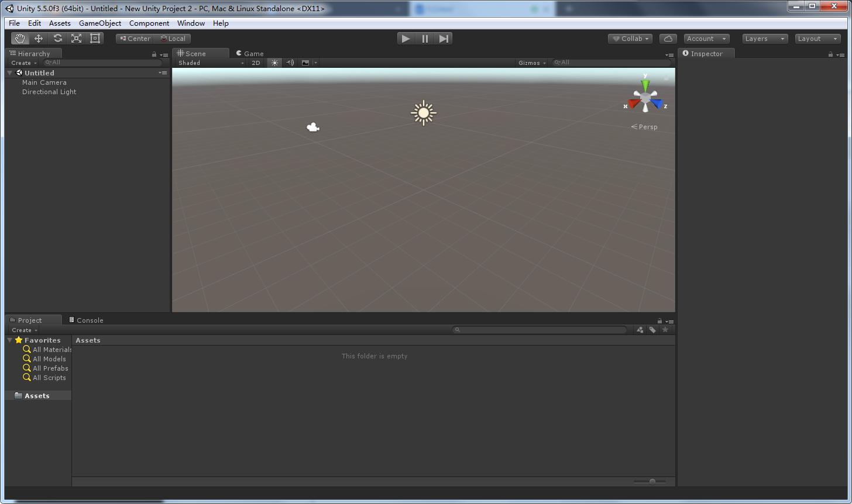Click the Collab button
This screenshot has width=852, height=504.
pyautogui.click(x=630, y=38)
